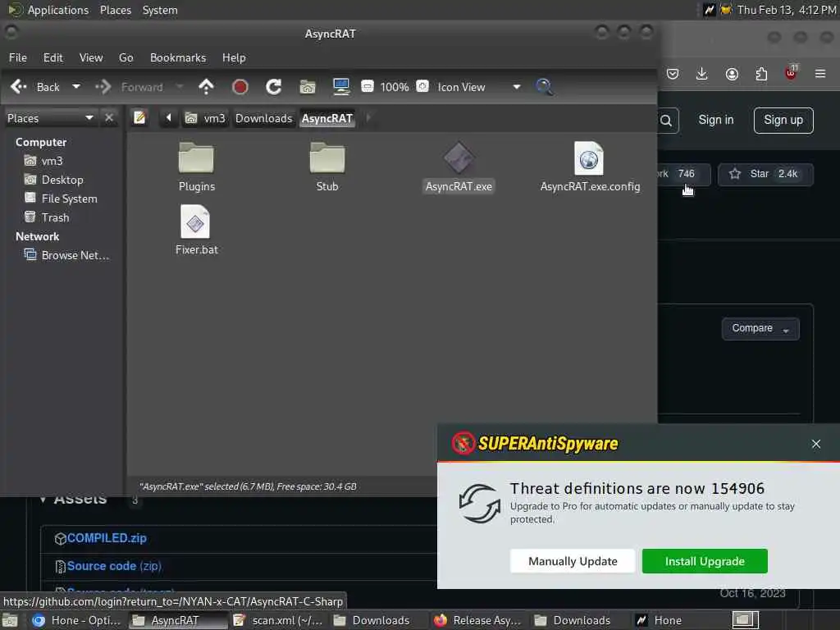Click the Search magnifier icon in toolbar
The height and width of the screenshot is (630, 840).
[545, 87]
